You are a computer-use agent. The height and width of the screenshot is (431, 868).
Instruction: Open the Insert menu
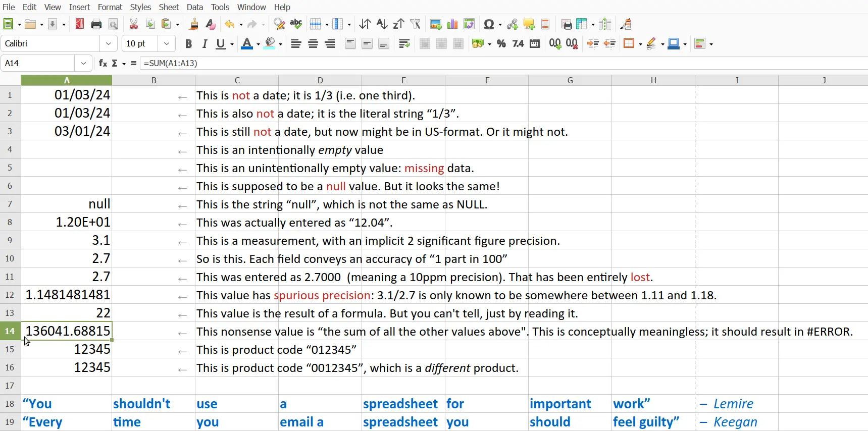[79, 7]
